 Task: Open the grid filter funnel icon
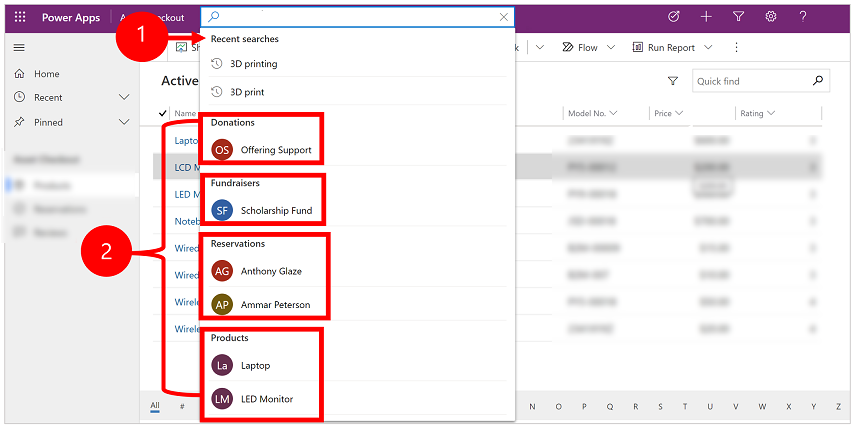673,81
